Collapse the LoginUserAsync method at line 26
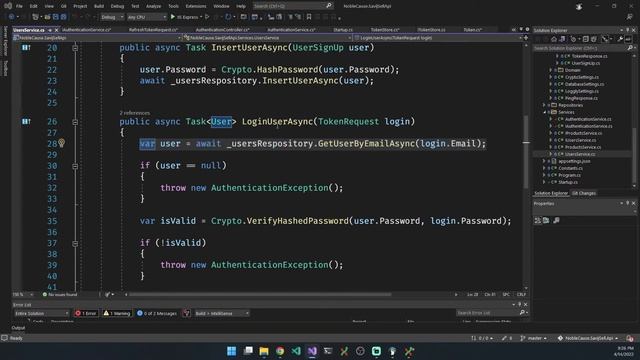640x360 pixels. point(75,122)
